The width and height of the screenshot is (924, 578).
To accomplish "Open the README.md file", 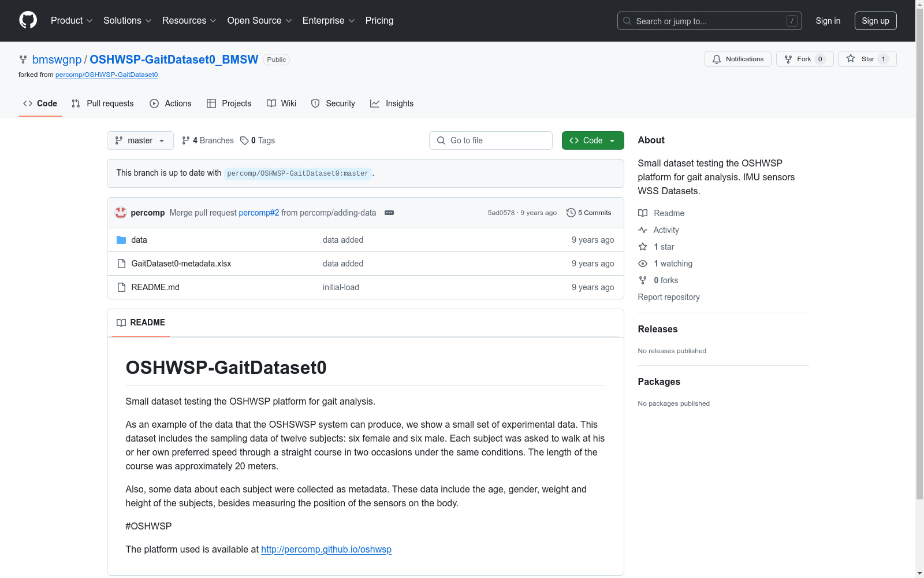I will pos(155,287).
